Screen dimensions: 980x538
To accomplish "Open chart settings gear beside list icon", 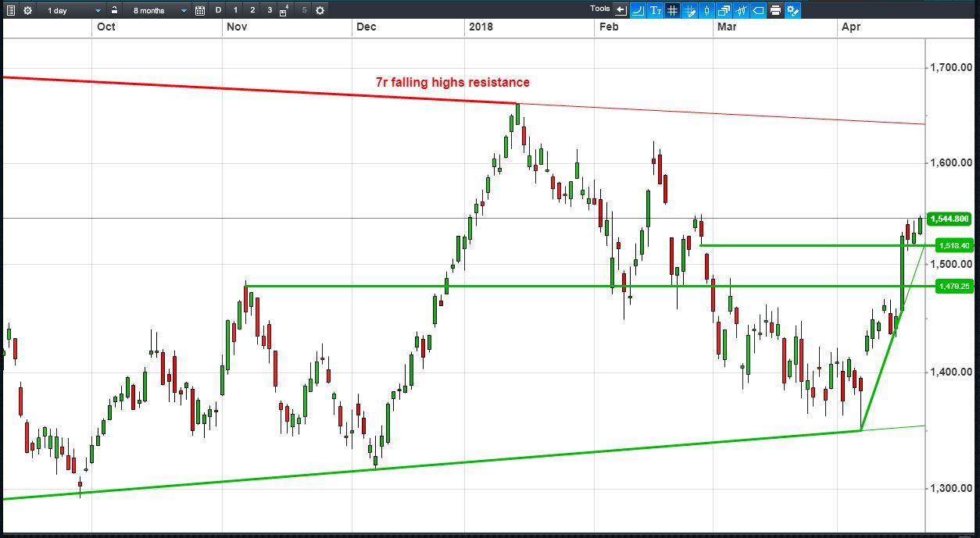I will [x=27, y=11].
